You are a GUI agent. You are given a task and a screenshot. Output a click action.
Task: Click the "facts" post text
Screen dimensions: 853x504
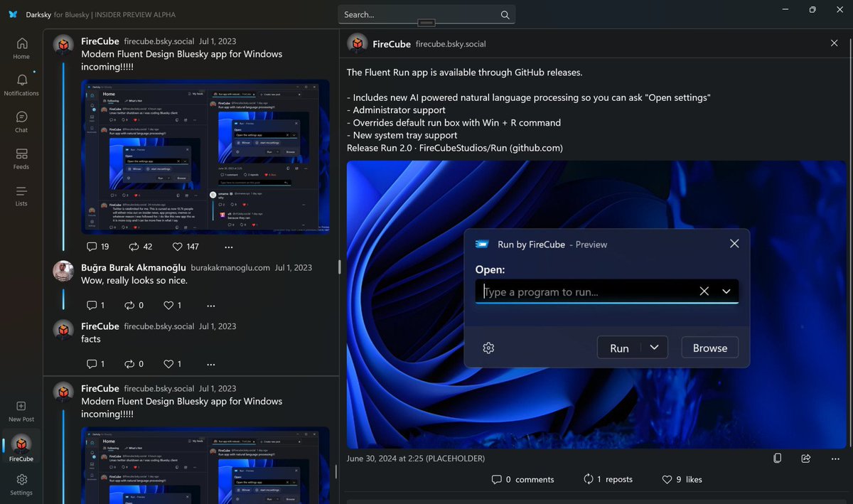[x=91, y=339]
